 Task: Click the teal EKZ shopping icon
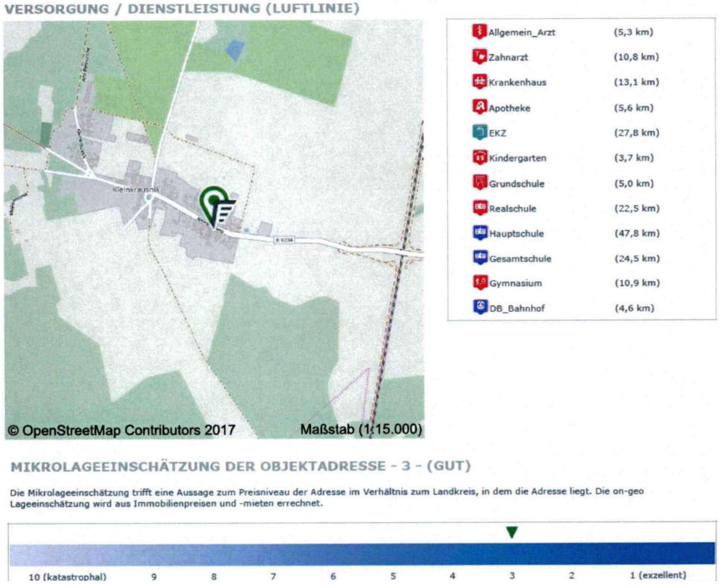[x=479, y=132]
